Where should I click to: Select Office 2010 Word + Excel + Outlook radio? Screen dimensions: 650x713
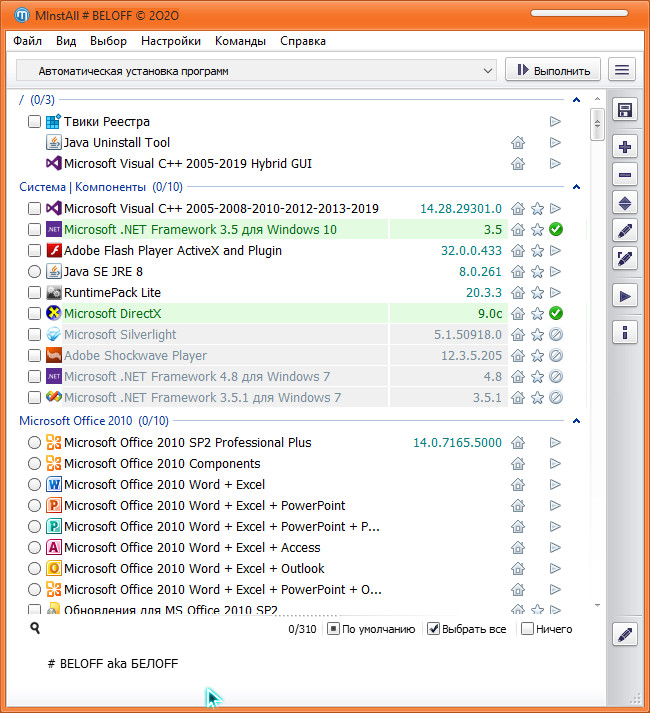(34, 568)
